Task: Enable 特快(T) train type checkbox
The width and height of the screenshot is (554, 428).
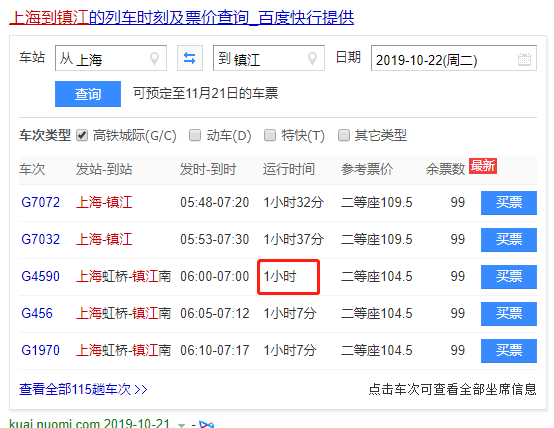Action: tap(270, 135)
